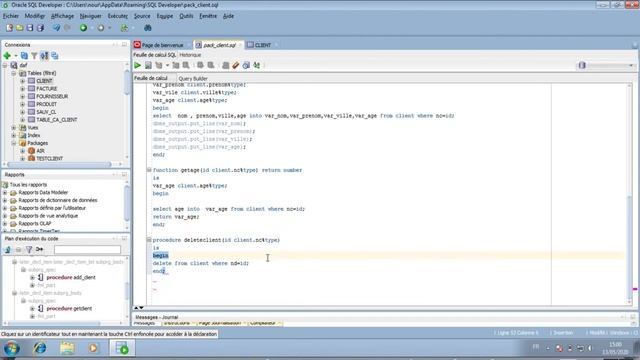Expand the CLIENT table node
640x360 pixels.
(x=22, y=81)
